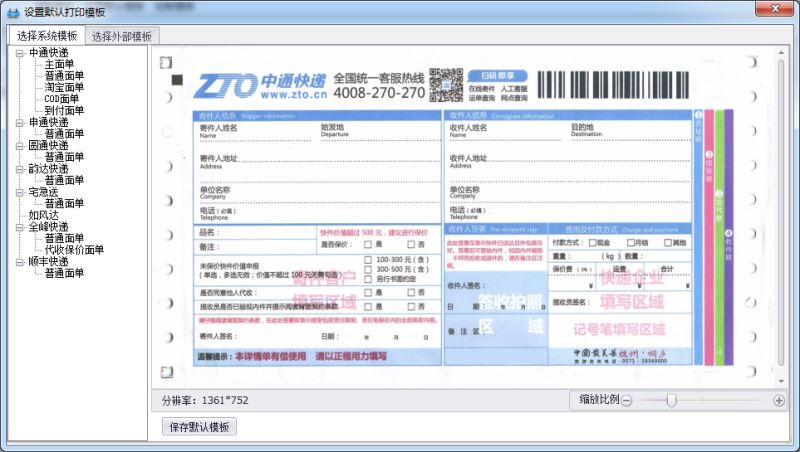Viewport: 800px width, 452px height.
Task: Click the ZTO waybill template preview image
Action: coord(463,217)
